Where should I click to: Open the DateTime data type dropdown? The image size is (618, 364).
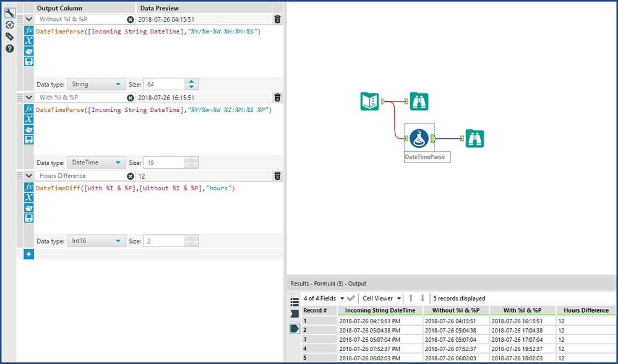(97, 163)
